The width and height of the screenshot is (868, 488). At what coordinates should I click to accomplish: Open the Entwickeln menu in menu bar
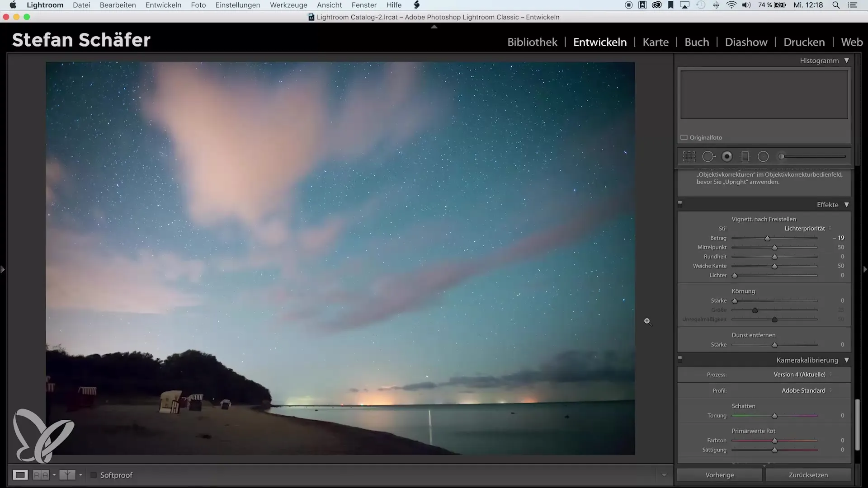[163, 5]
